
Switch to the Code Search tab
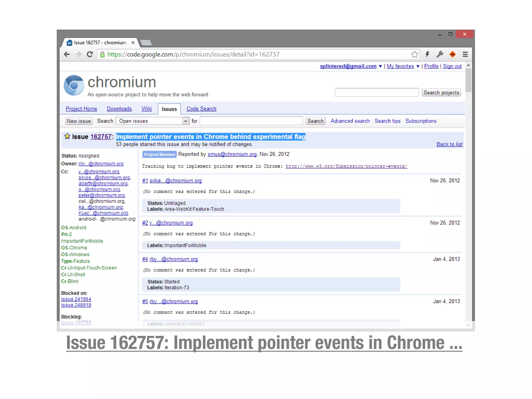[x=201, y=109]
